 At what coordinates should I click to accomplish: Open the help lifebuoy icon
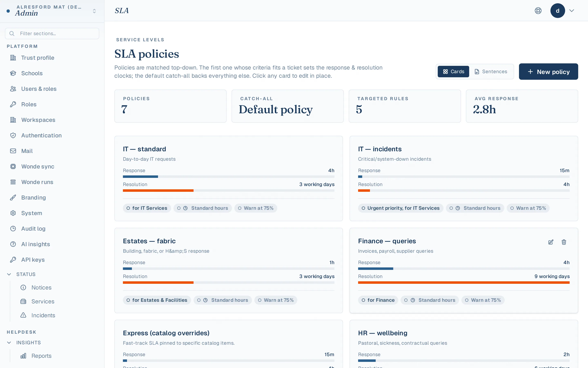coord(538,11)
